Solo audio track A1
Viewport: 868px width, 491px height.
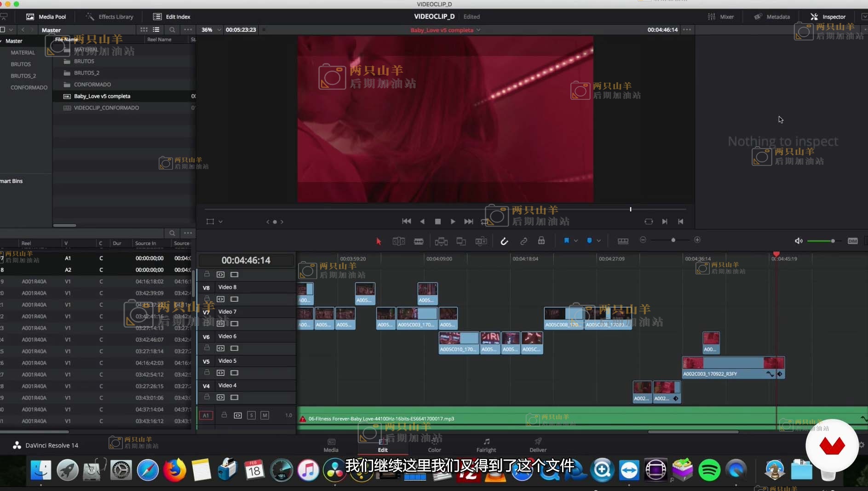[x=251, y=415]
